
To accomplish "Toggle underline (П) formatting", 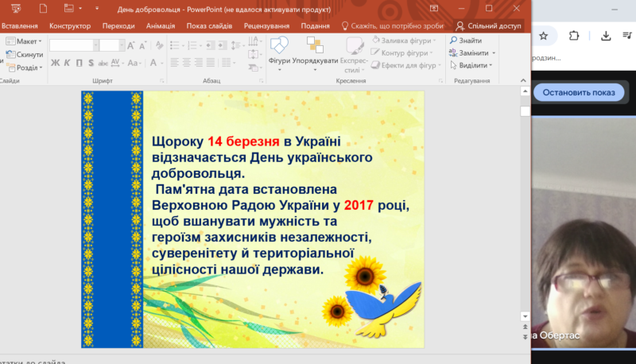I will click(x=78, y=63).
